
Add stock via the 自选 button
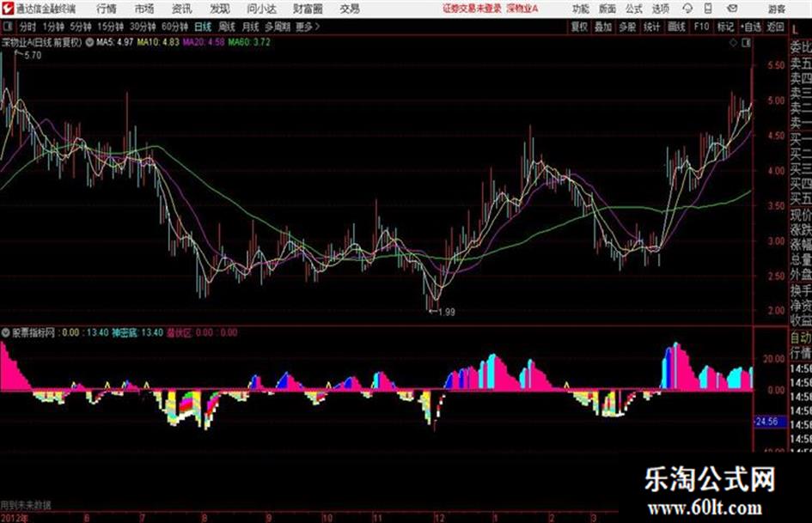751,27
